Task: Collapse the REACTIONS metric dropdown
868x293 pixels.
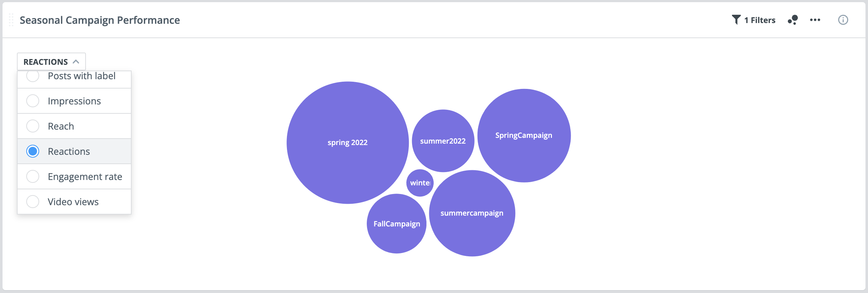Action: coord(51,62)
